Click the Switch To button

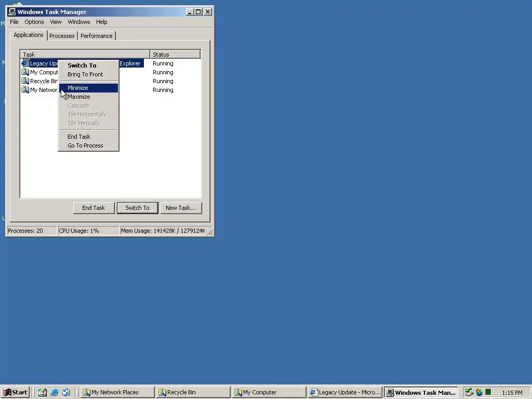pos(137,208)
